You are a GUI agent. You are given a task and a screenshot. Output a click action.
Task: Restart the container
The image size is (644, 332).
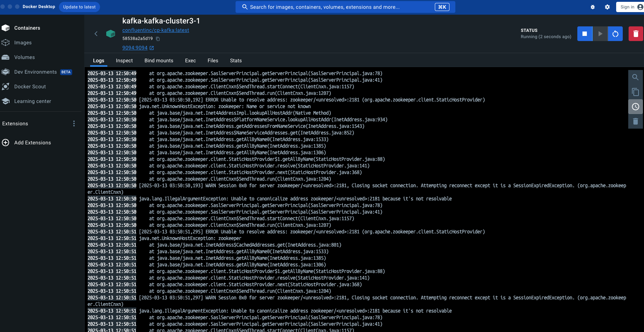tap(615, 34)
